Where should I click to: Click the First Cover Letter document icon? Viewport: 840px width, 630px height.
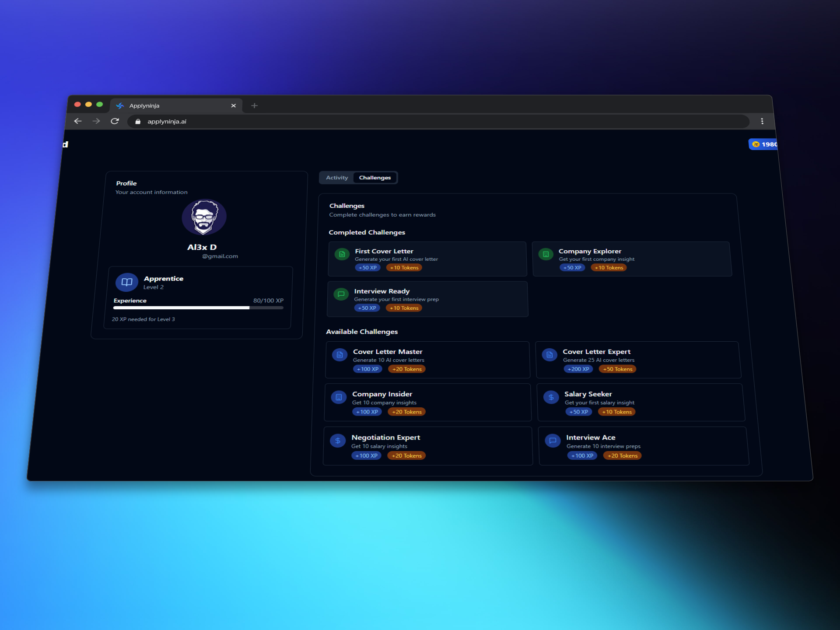coord(342,254)
